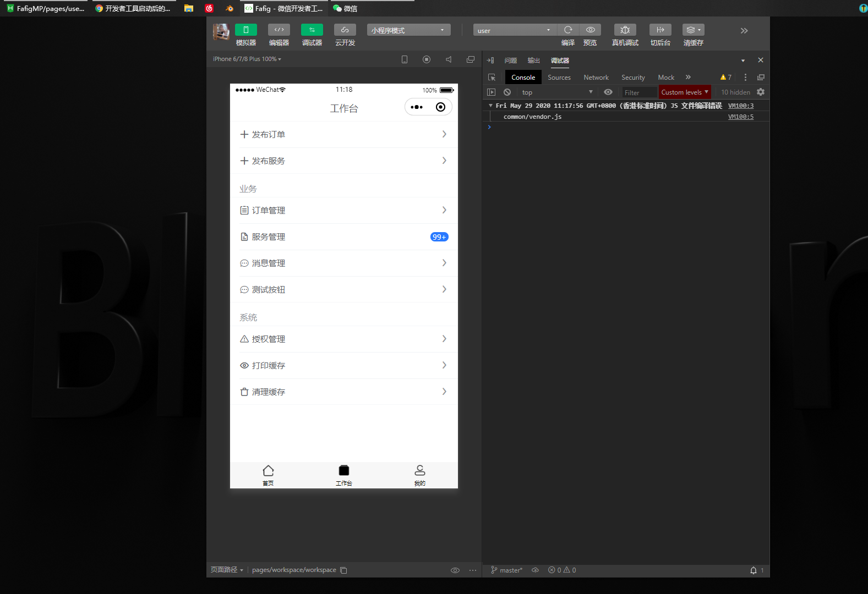Open the VM100:3 source link

click(741, 106)
